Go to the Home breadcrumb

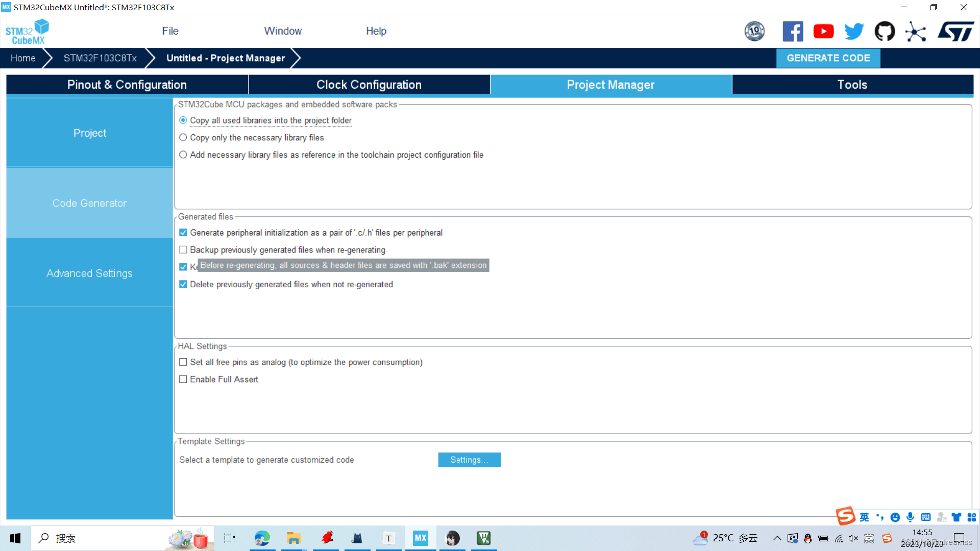tap(23, 58)
